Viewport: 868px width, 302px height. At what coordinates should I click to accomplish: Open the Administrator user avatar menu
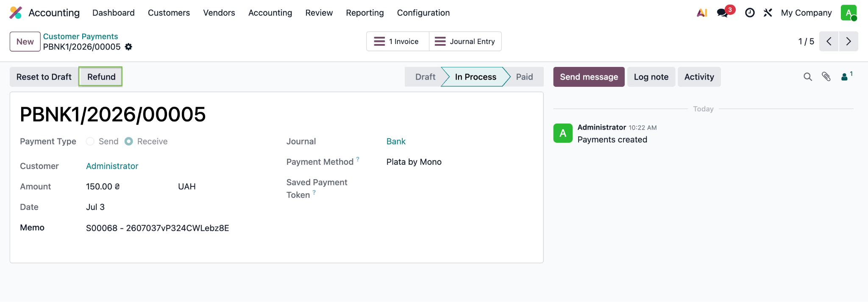(849, 13)
